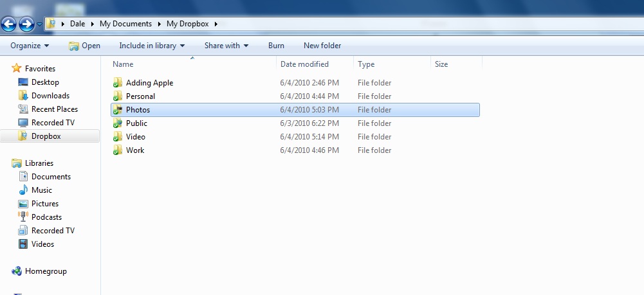Open Recent Places in Favorites
The height and width of the screenshot is (295, 644).
[55, 109]
